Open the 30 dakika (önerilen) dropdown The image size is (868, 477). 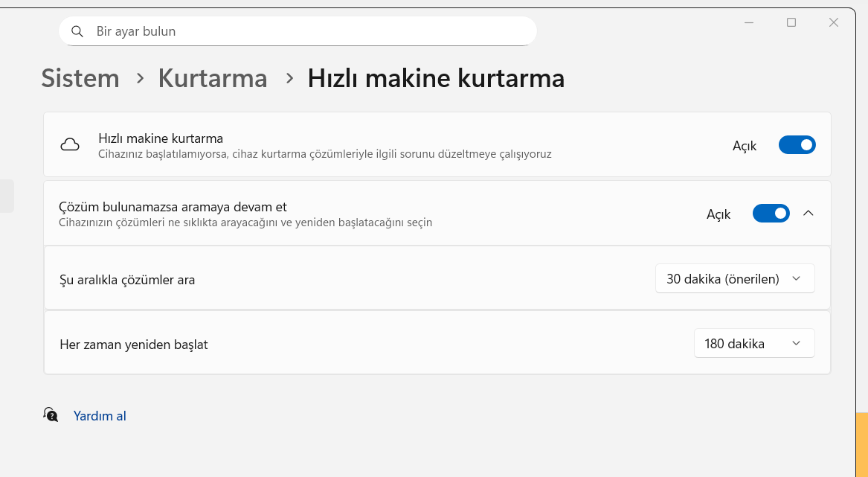tap(735, 279)
